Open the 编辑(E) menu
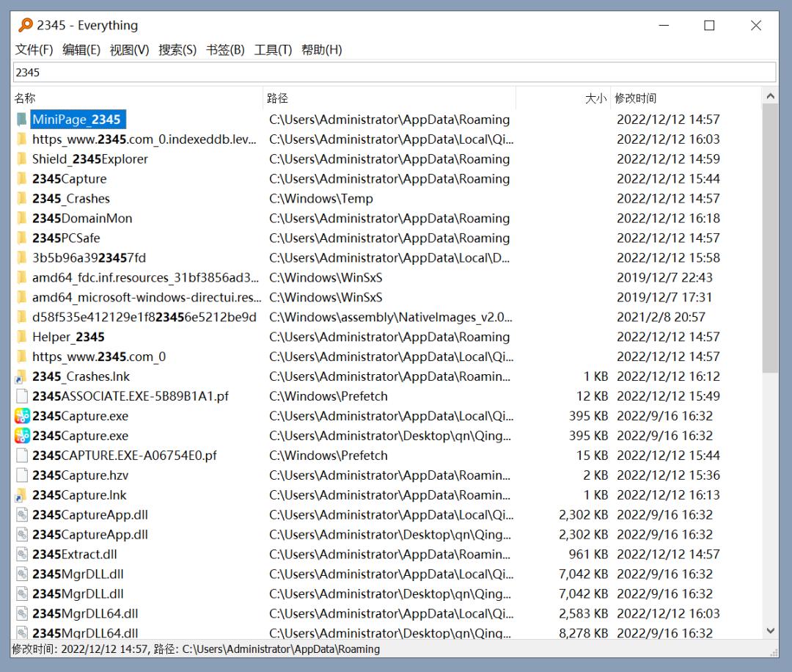 (81, 49)
